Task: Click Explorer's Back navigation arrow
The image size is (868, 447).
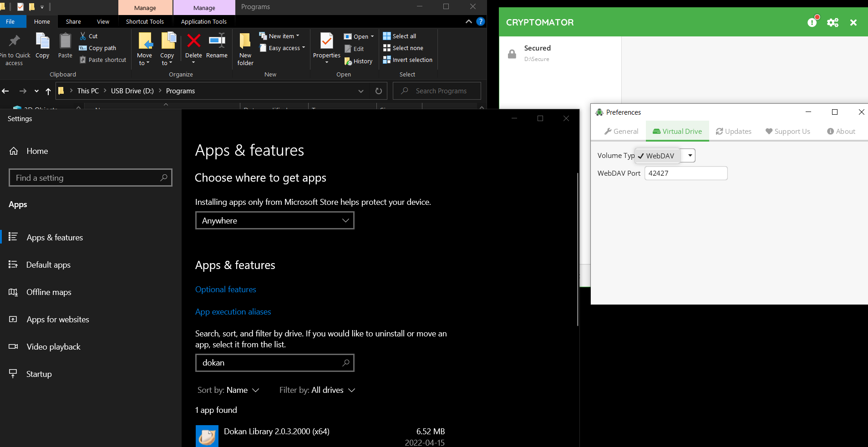Action: [x=5, y=91]
